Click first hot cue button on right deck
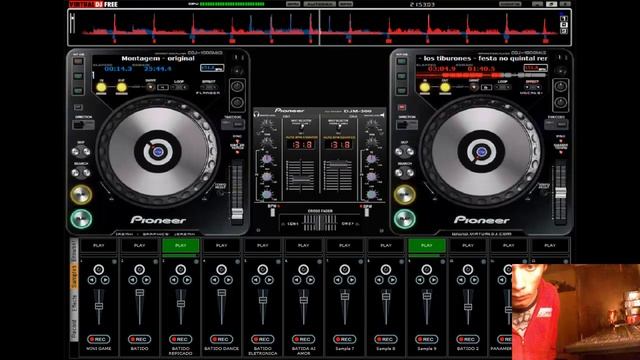The image size is (640, 360). 402,62
